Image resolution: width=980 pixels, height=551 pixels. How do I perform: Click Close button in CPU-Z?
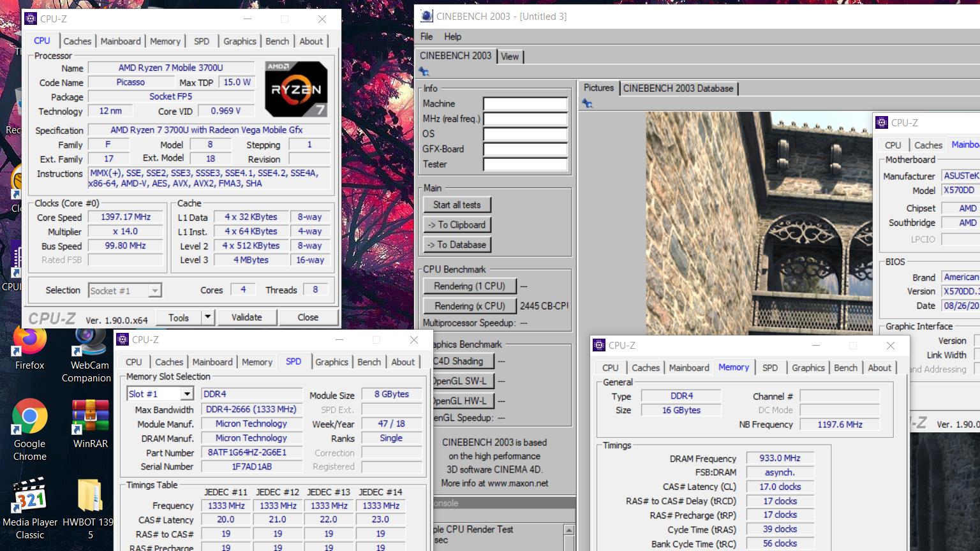(x=308, y=317)
